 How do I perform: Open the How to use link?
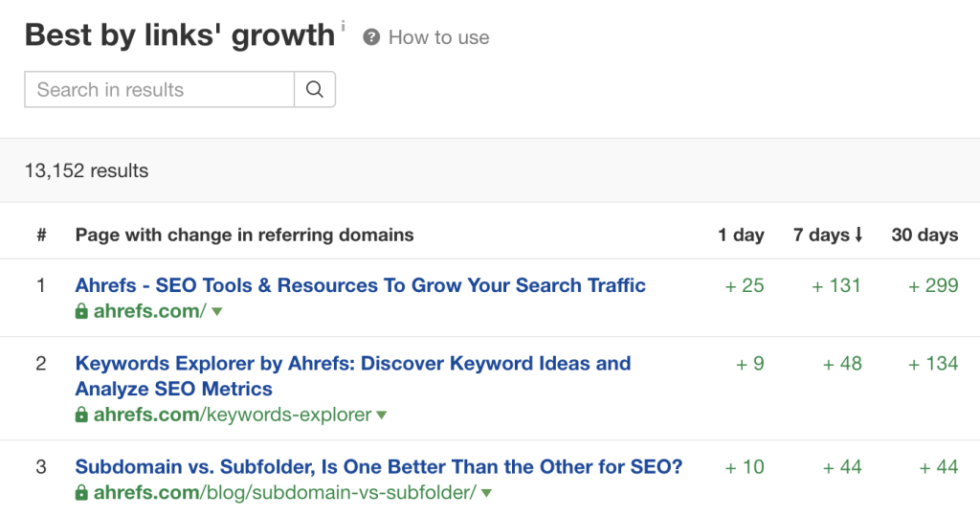click(438, 37)
